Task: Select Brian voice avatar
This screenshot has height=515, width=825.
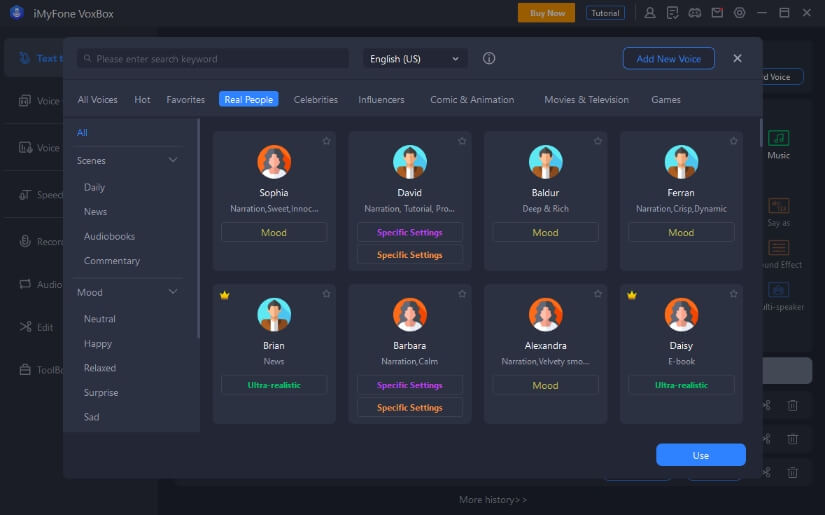Action: point(274,315)
